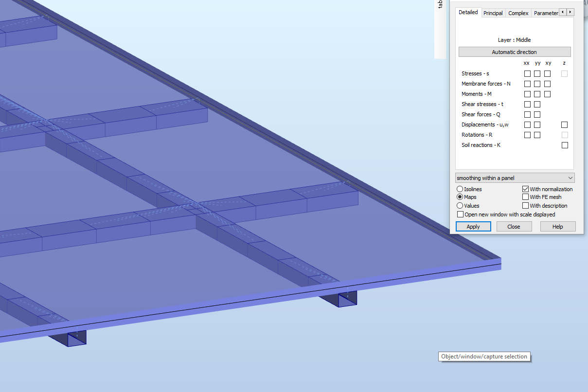Enable the With description option
The height and width of the screenshot is (392, 588).
[525, 205]
